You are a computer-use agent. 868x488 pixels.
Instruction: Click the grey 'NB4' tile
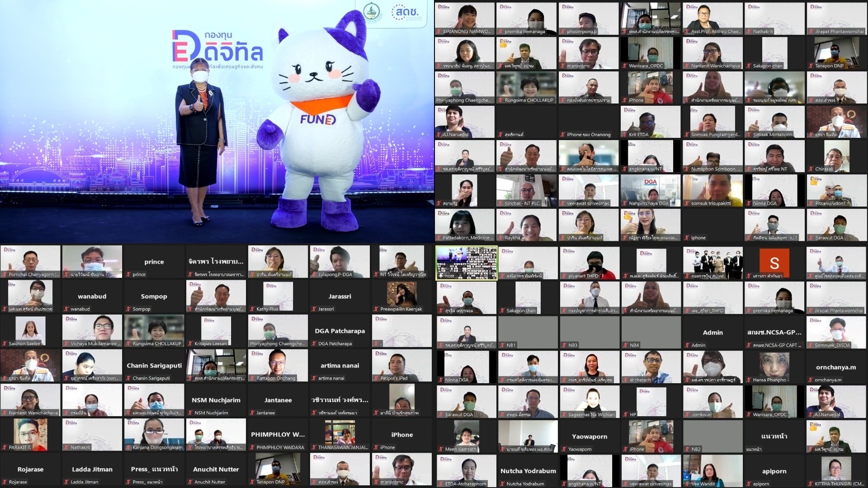click(x=651, y=332)
